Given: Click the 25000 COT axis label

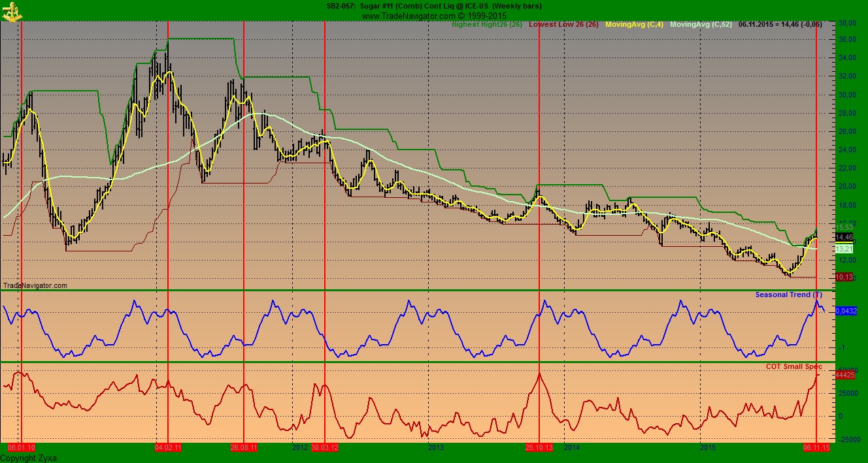Looking at the screenshot, I should pos(847,393).
